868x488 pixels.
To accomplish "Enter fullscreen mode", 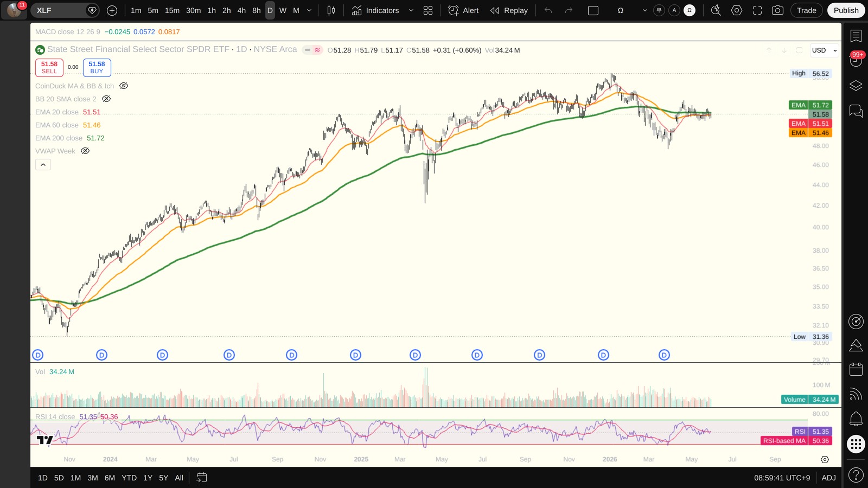I will click(x=757, y=10).
